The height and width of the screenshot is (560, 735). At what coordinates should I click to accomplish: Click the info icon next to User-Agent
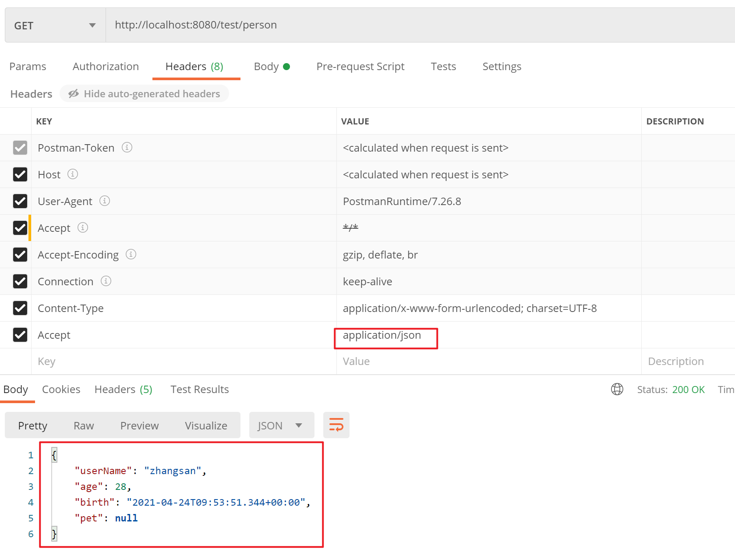pyautogui.click(x=105, y=201)
